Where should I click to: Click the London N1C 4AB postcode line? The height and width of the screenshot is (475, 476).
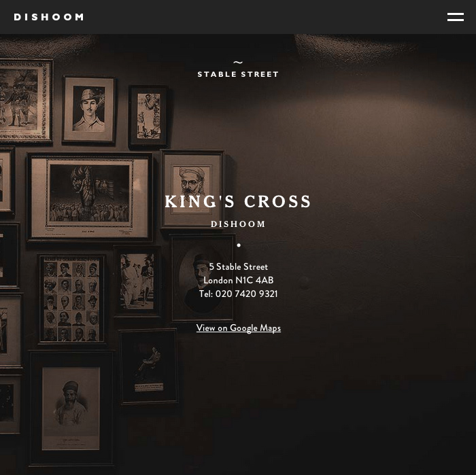[x=238, y=280]
